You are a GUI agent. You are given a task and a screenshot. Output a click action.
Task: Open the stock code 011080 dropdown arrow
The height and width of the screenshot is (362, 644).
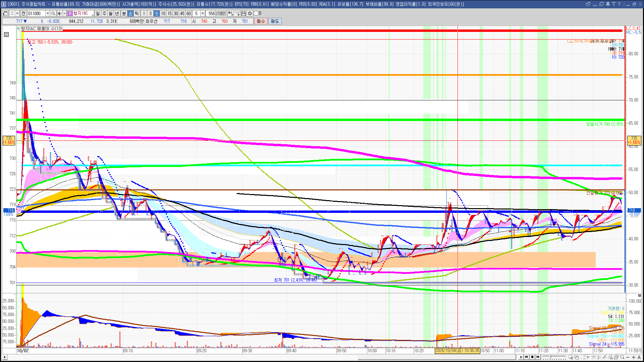coord(48,13)
